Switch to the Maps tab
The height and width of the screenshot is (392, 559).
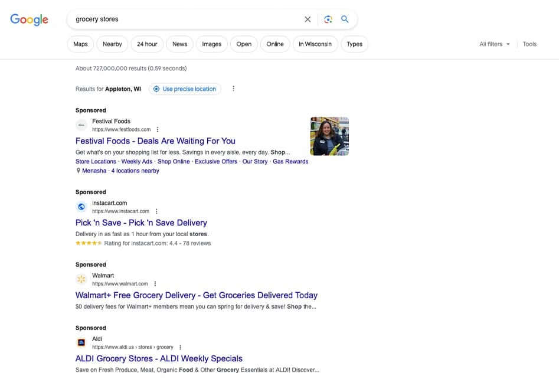click(80, 44)
